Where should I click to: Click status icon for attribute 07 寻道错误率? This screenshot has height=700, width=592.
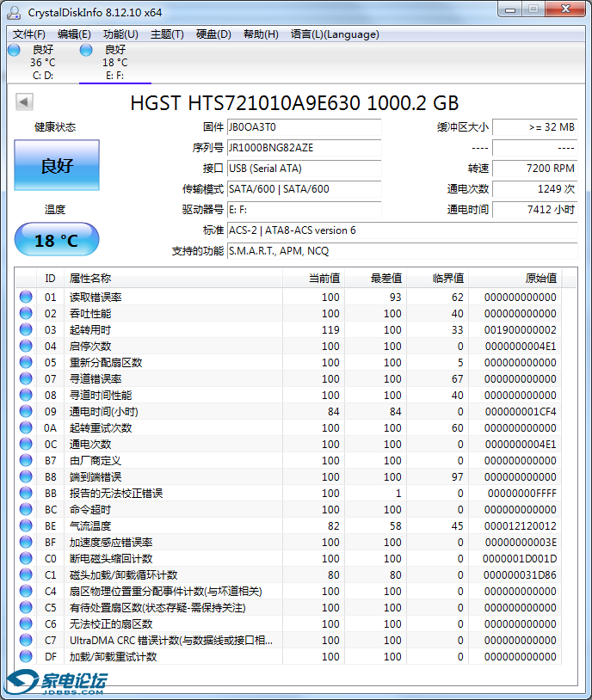coord(26,378)
